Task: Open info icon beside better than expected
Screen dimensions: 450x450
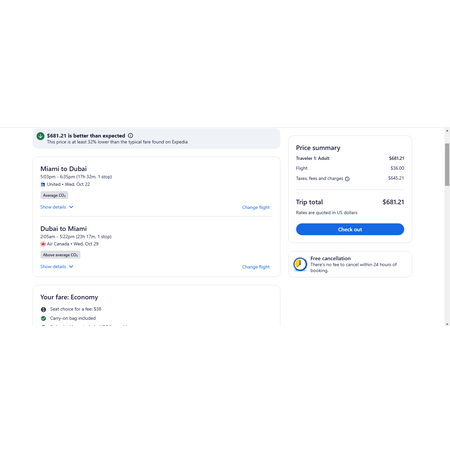Action: (131, 136)
